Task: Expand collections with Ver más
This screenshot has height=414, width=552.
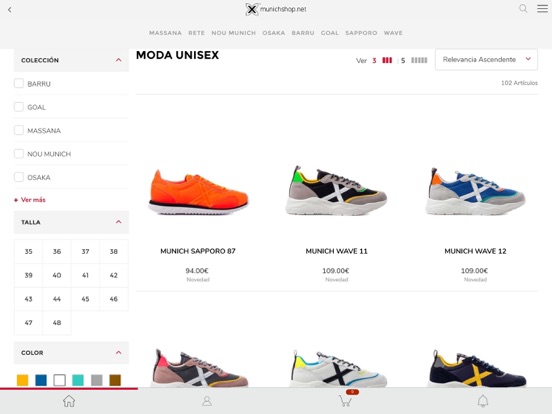Action: point(30,200)
